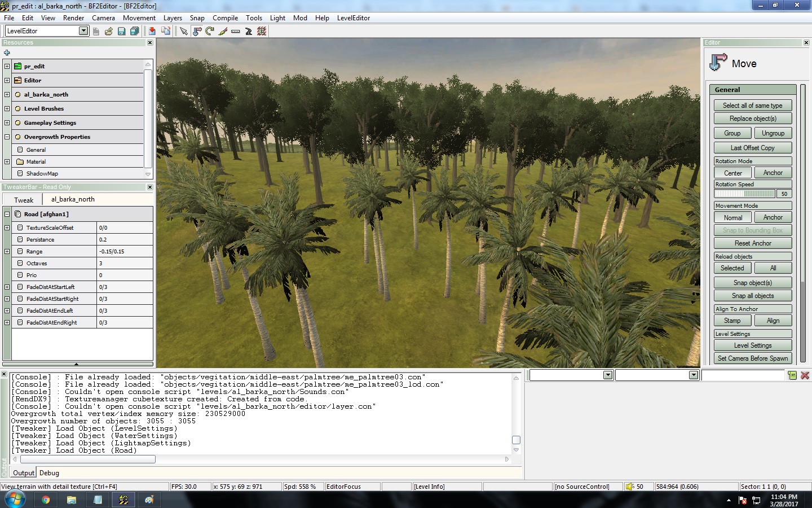812x508 pixels.
Task: Open the LevelEditor mode dropdown
Action: coord(83,31)
